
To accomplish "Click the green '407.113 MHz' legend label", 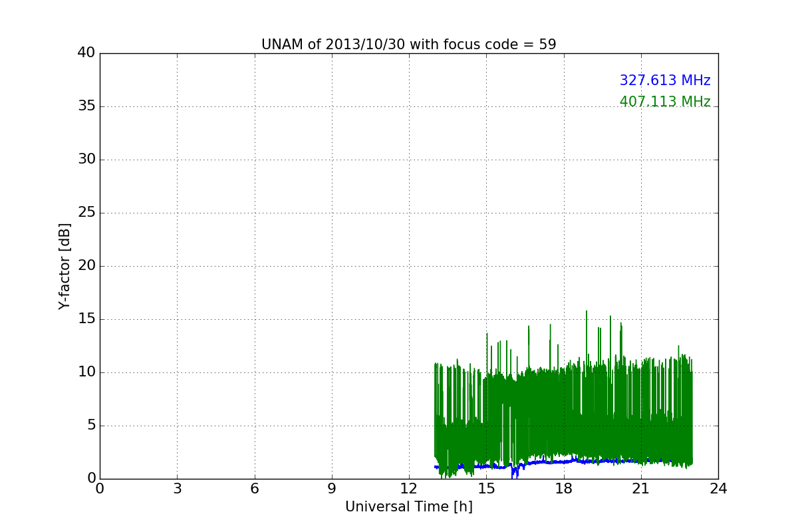I will click(665, 102).
